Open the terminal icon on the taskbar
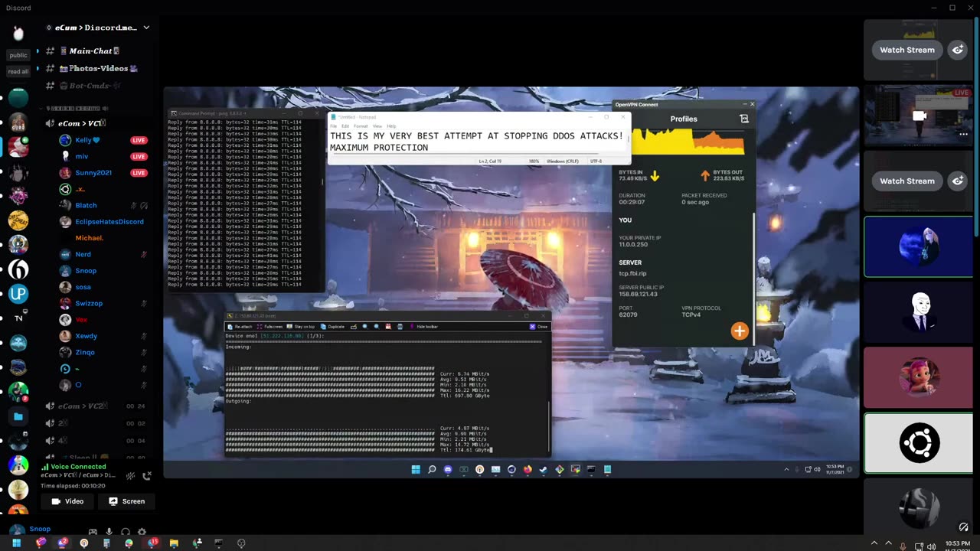This screenshot has height=551, width=980. (x=218, y=543)
